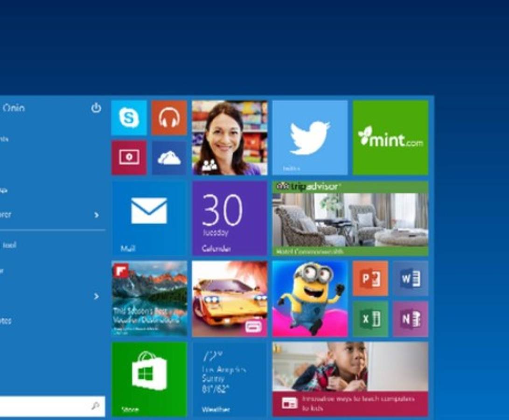This screenshot has width=509, height=420.
Task: Open the Minion game tile
Action: [x=310, y=299]
